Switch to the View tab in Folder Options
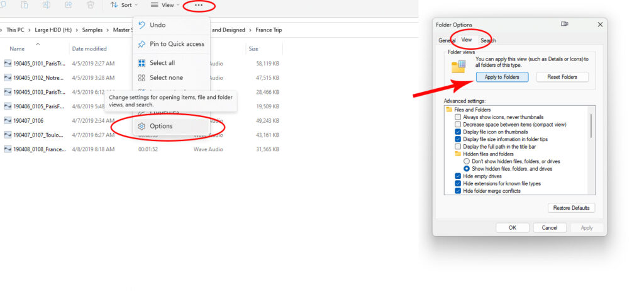Viewport: 644px width, 291px height. pos(467,40)
